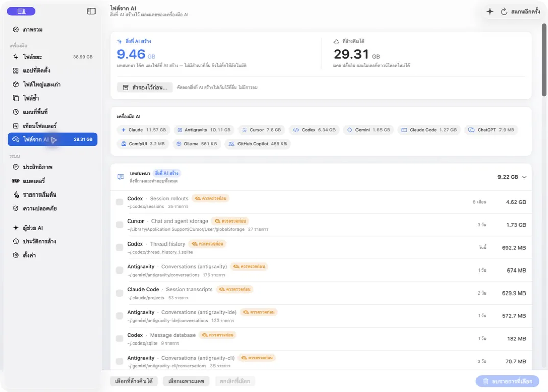
Task: Click the 1.73 GB size value
Action: 516,225
